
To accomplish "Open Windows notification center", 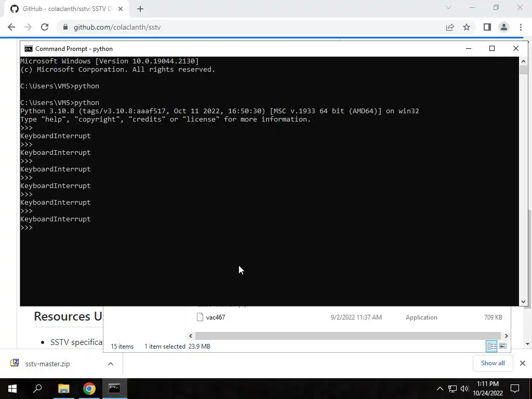I will pyautogui.click(x=515, y=389).
